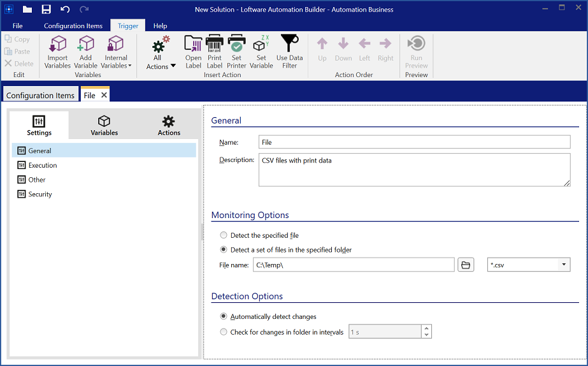Click the Import Variables icon

point(57,52)
